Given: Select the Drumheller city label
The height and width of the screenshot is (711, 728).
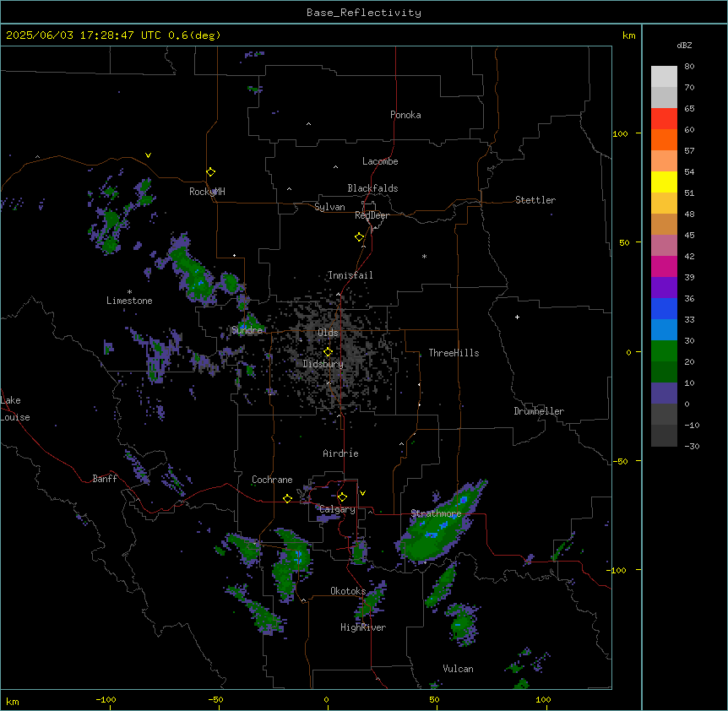Looking at the screenshot, I should pyautogui.click(x=539, y=411).
